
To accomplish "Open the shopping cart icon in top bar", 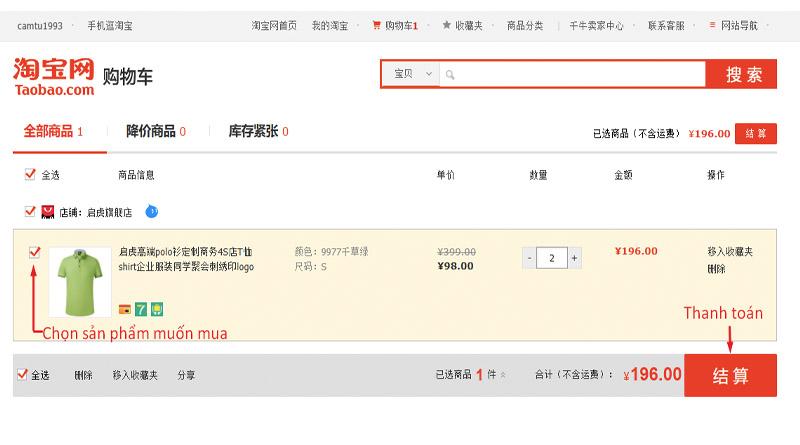I will (376, 25).
